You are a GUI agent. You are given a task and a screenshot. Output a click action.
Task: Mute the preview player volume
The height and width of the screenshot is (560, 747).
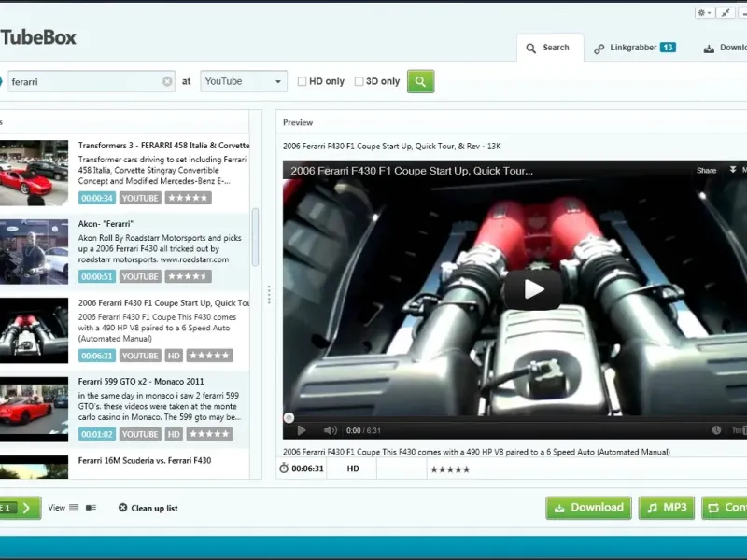331,430
